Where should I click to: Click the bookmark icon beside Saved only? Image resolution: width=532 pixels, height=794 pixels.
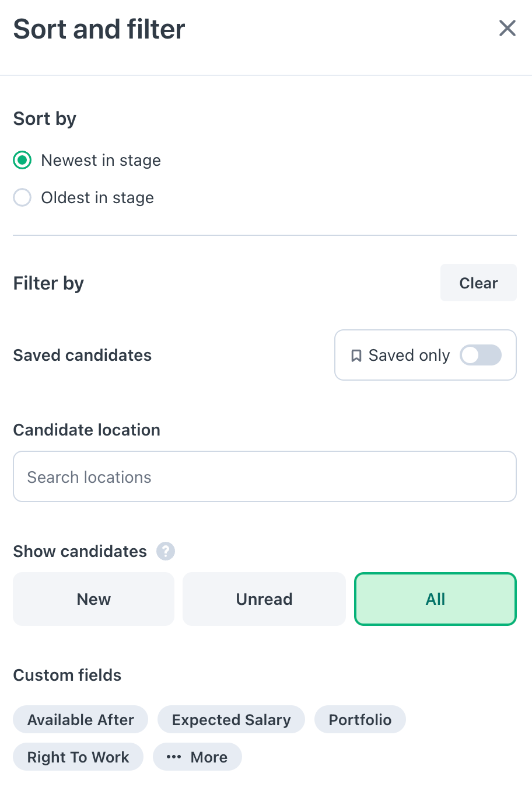tap(356, 356)
